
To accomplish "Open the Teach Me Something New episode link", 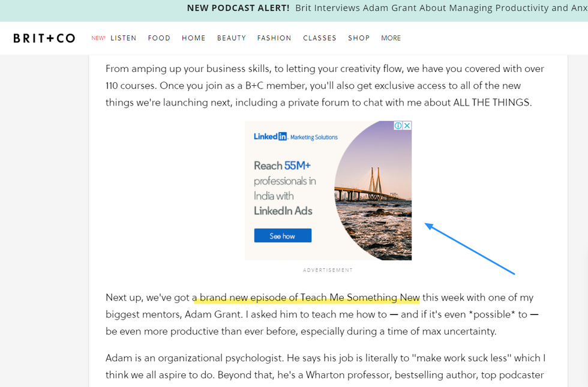I will click(x=309, y=298).
